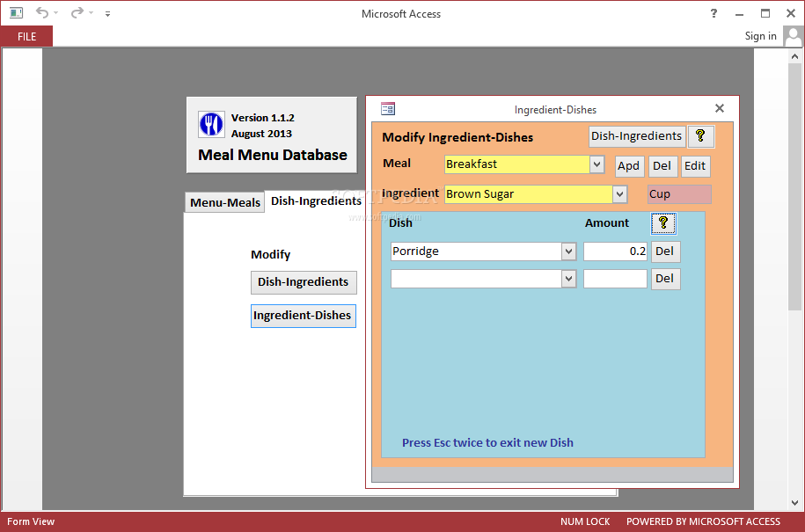Click the Ingredient-Dishes button under Modify
The image size is (805, 532).
pos(303,316)
